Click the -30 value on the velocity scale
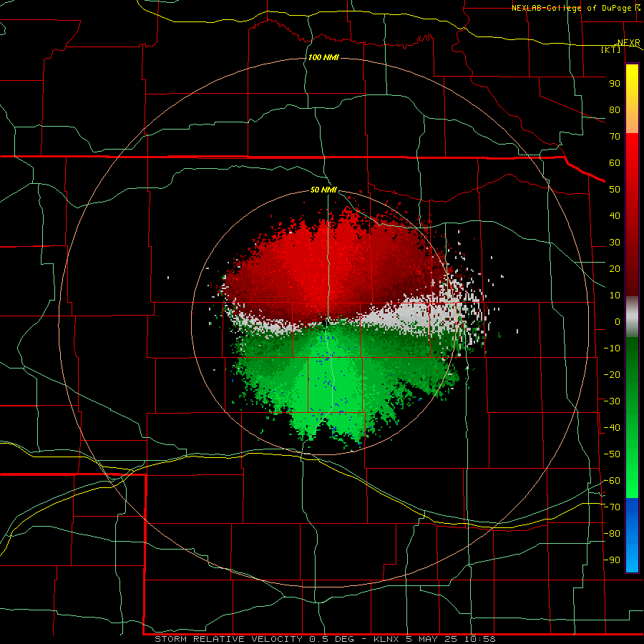 pos(612,401)
